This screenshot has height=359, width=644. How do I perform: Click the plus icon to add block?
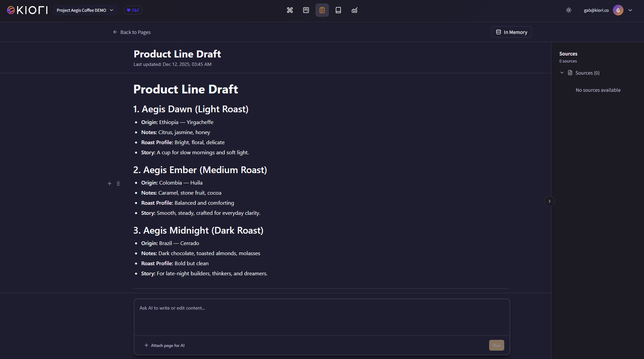tap(109, 184)
